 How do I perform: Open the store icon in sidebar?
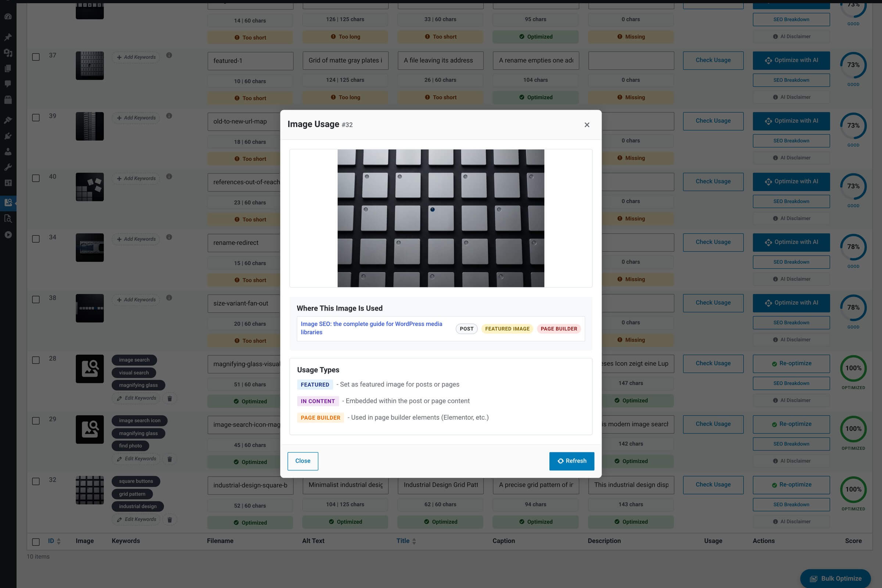[x=8, y=100]
